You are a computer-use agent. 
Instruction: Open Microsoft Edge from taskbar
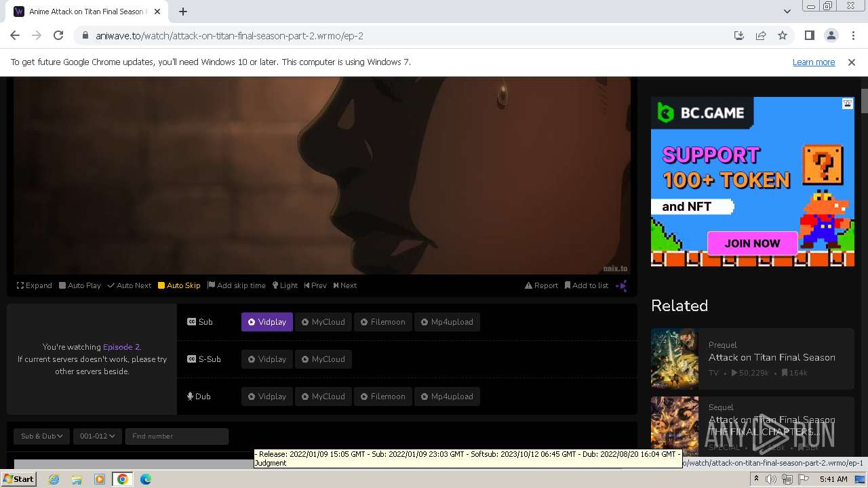pyautogui.click(x=146, y=479)
